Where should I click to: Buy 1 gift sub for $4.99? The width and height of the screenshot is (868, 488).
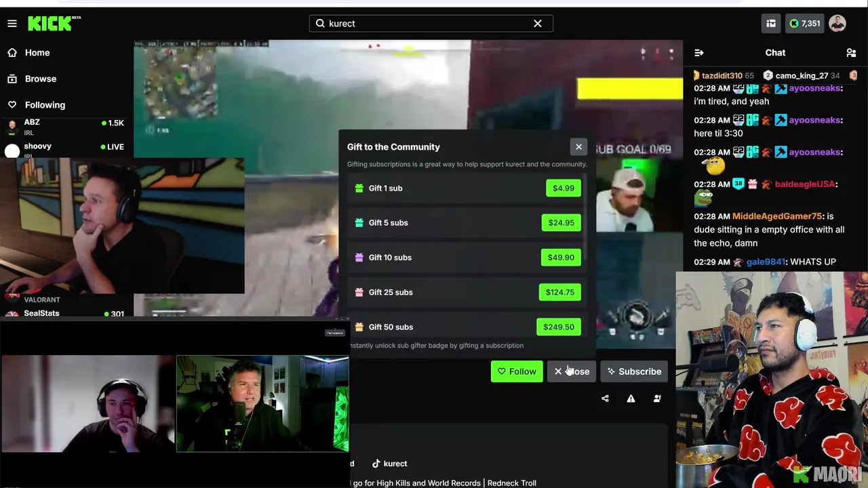pyautogui.click(x=564, y=188)
